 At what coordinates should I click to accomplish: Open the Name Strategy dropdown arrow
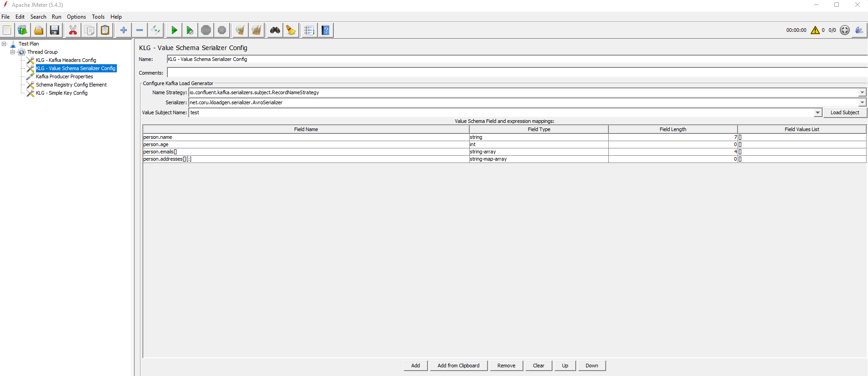click(x=862, y=92)
